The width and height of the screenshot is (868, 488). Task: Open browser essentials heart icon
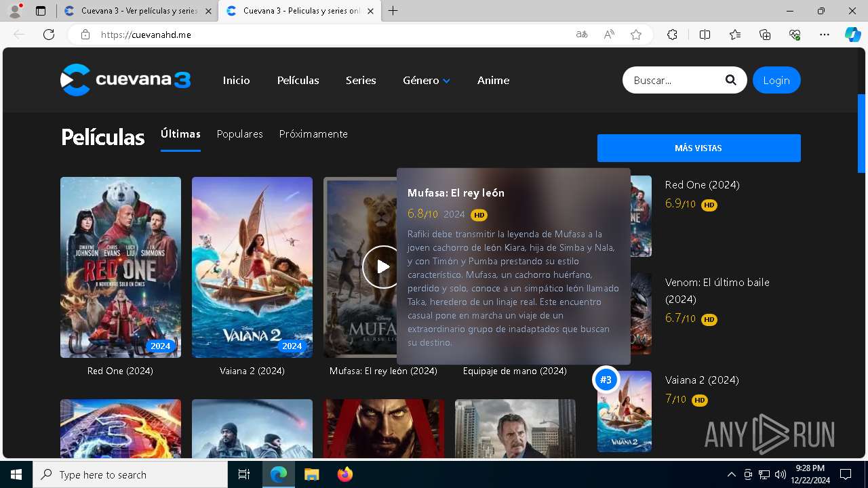pos(795,35)
